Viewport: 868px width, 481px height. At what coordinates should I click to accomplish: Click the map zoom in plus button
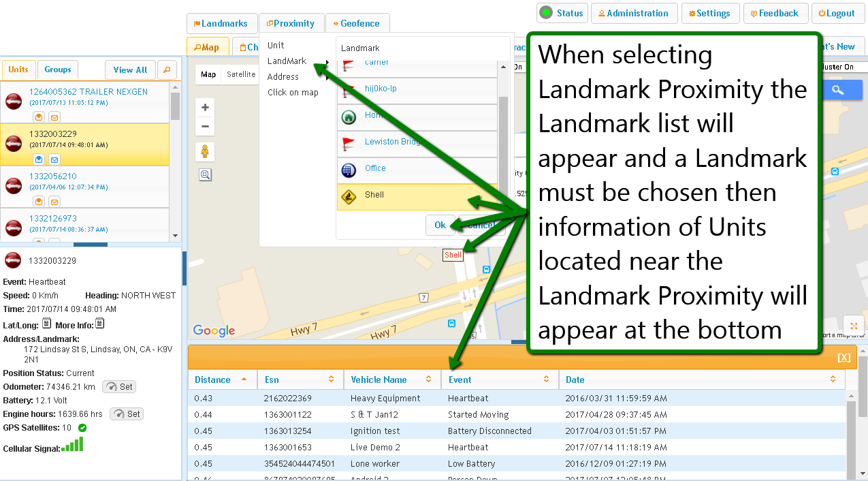(205, 108)
